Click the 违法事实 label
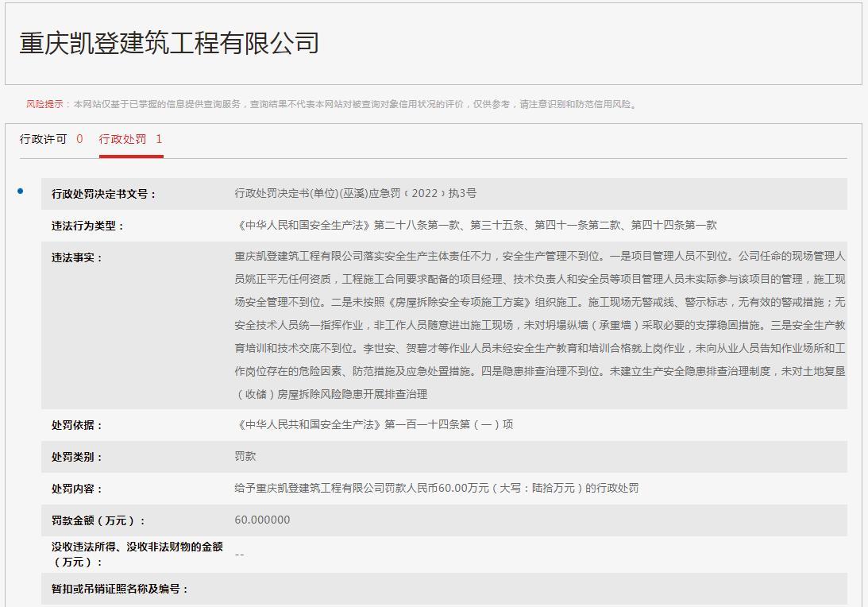The image size is (868, 607). 76,257
